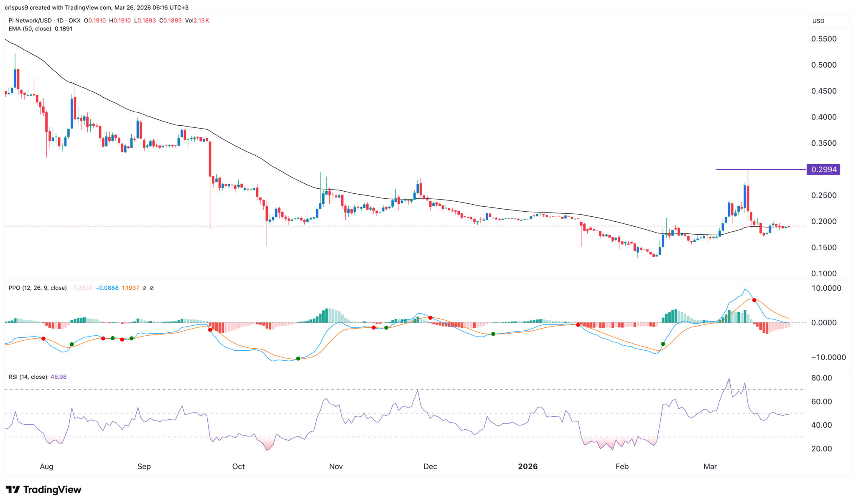Select the Pi Network/USD symbol title

pos(29,20)
